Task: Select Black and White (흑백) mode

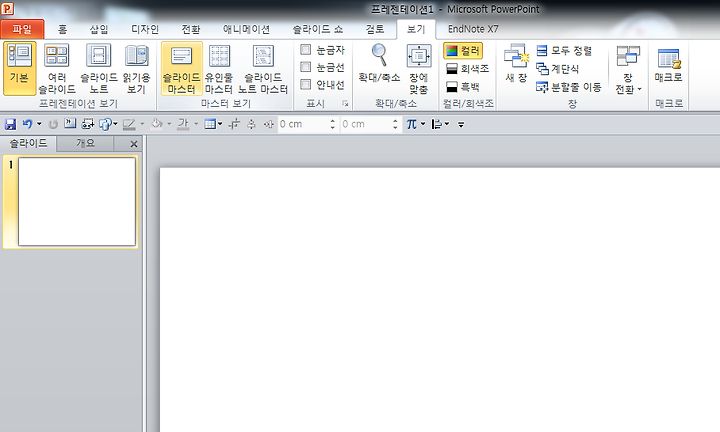Action: [463, 87]
